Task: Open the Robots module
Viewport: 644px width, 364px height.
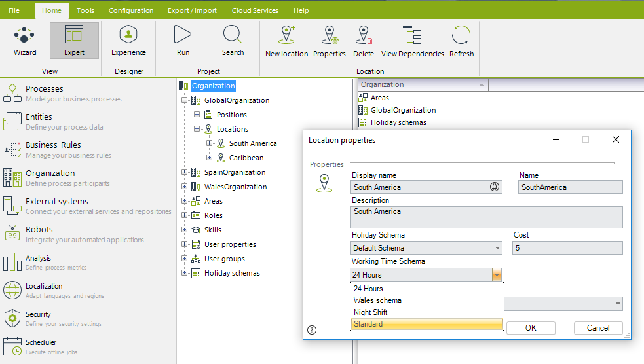Action: coord(74,234)
